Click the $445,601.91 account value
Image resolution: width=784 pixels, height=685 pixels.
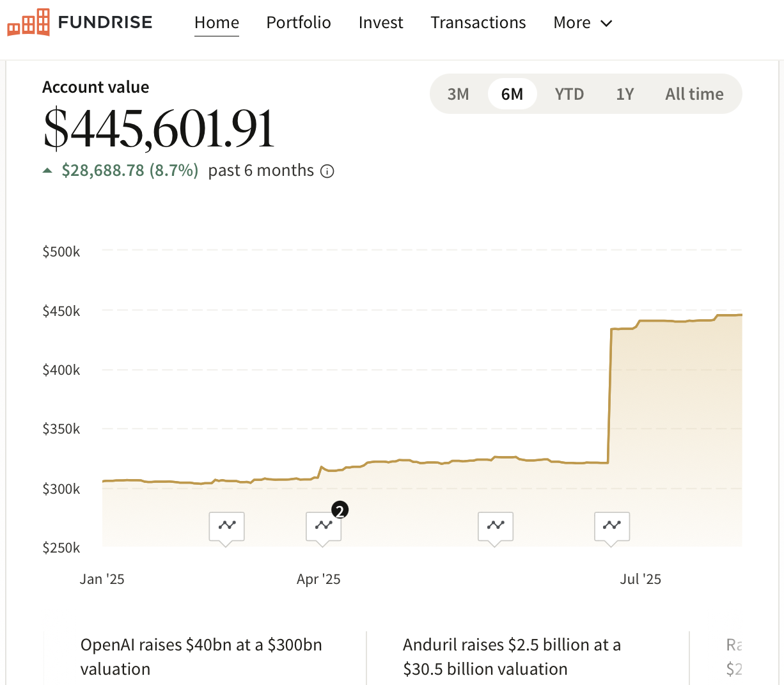[x=159, y=129]
